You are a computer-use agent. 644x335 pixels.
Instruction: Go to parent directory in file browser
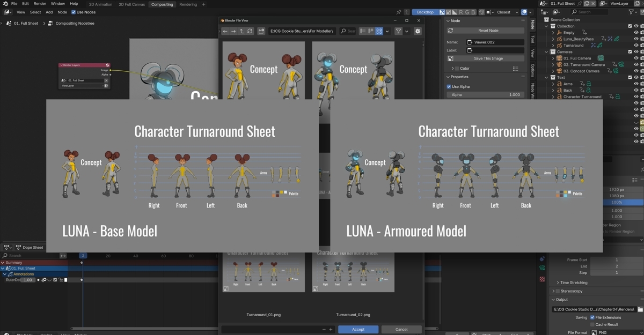point(241,32)
